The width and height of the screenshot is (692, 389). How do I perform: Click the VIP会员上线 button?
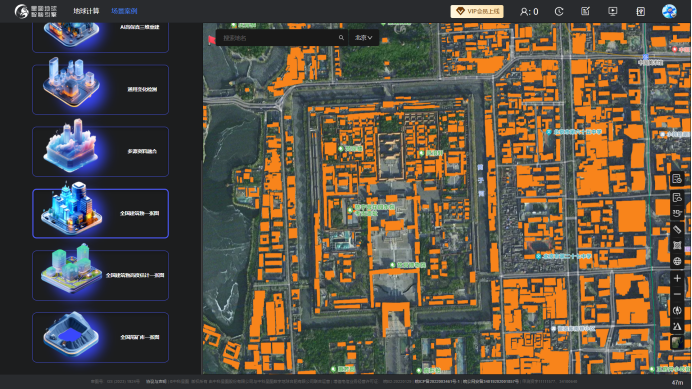pos(477,11)
